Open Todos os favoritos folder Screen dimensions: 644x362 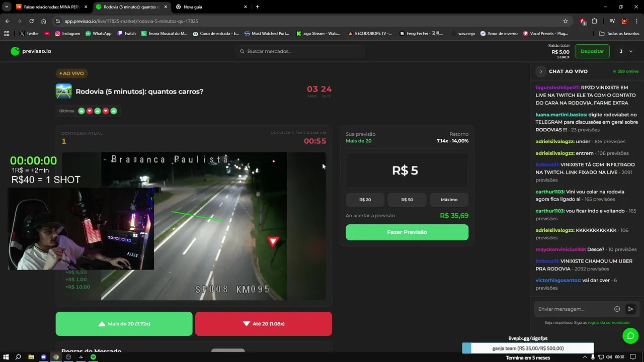(619, 34)
